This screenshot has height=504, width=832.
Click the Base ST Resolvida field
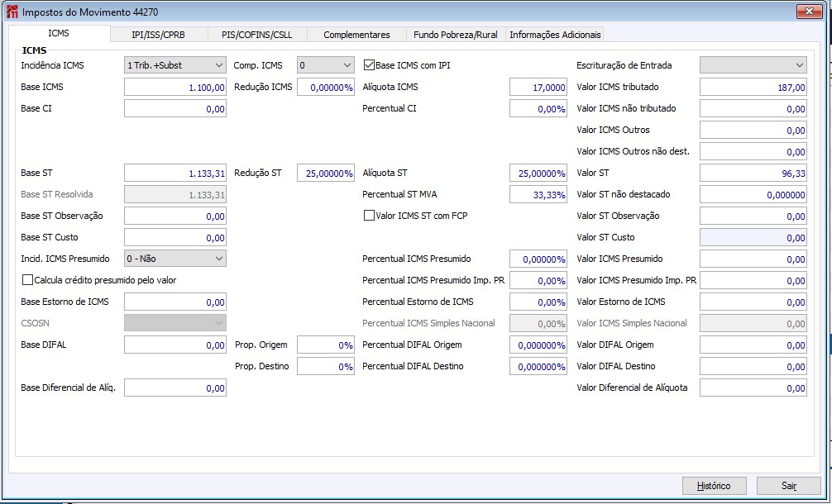click(x=175, y=194)
